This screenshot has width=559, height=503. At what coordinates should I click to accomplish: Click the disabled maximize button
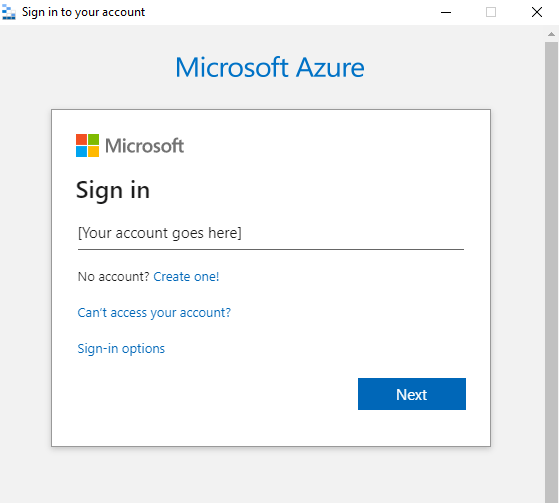(491, 12)
